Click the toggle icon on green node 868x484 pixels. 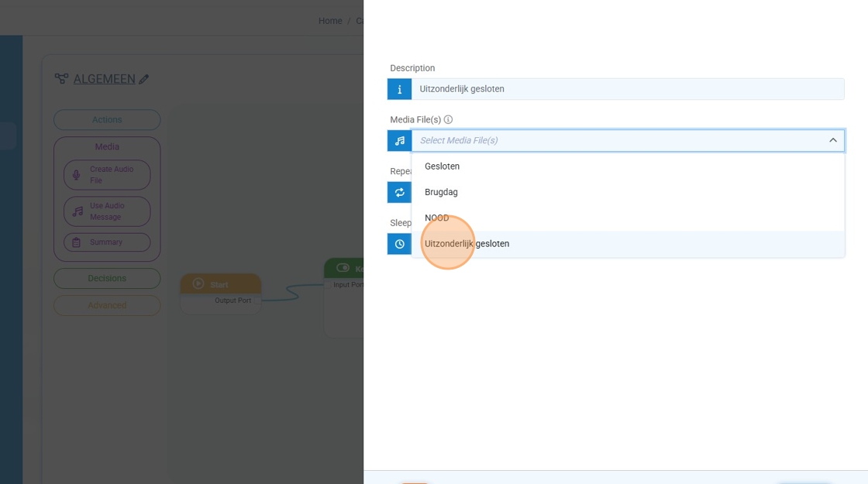[343, 268]
